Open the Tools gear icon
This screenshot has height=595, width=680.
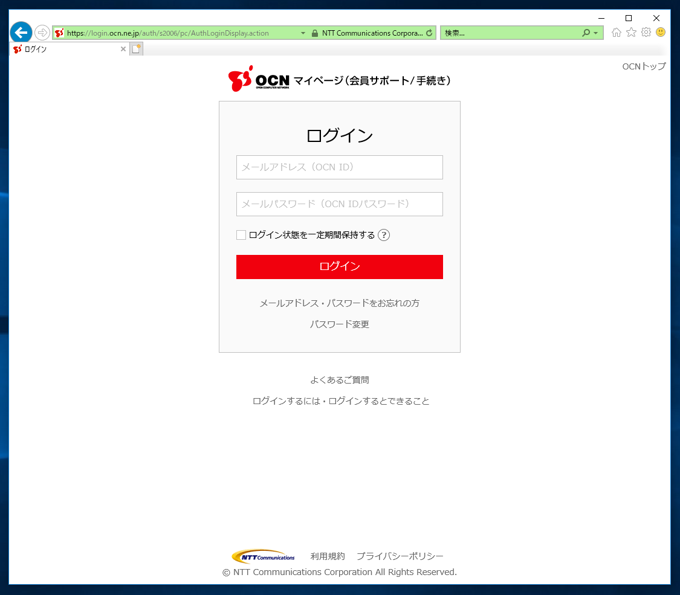click(x=646, y=33)
